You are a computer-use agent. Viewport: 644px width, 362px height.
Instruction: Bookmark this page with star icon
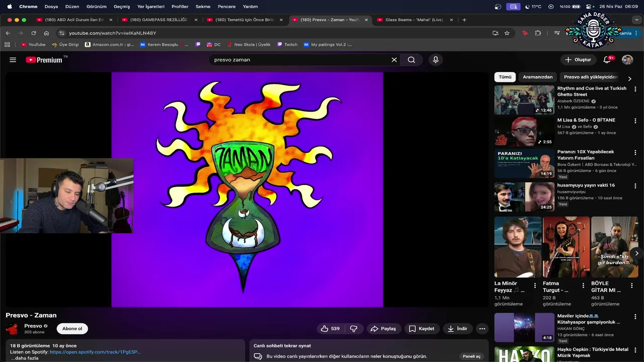coord(507,33)
